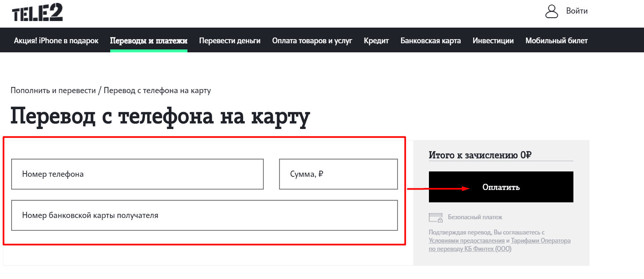Open the Войти login link
This screenshot has height=279, width=644.
(x=577, y=11)
